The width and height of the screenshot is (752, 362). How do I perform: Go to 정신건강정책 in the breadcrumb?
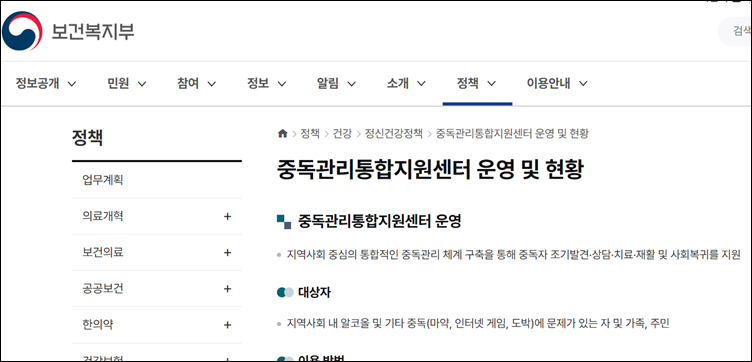394,134
